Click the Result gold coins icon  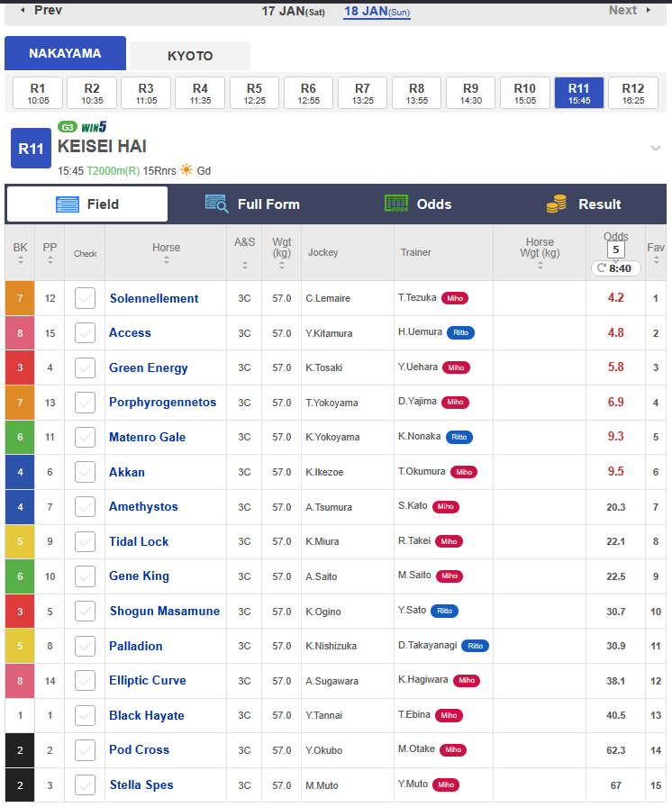coord(557,204)
